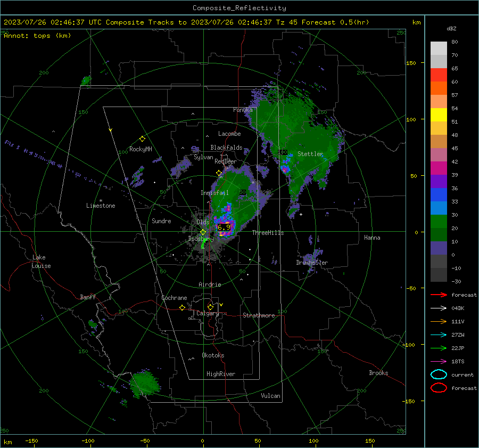Click the cyan current ellipse icon
The height and width of the screenshot is (448, 479).
click(x=439, y=374)
